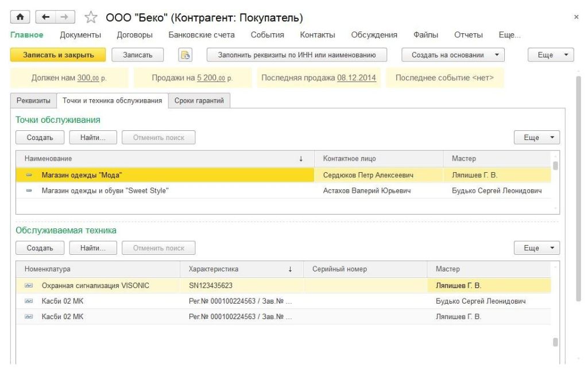Open the top toolbar Еще dropdown
This screenshot has width=588, height=369.
click(551, 55)
